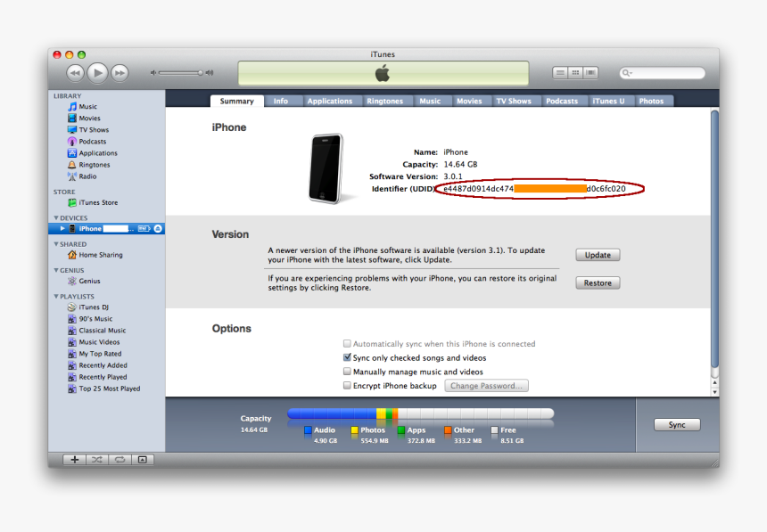Show the artwork viewer button
Viewport: 767px width, 532px height.
click(143, 460)
